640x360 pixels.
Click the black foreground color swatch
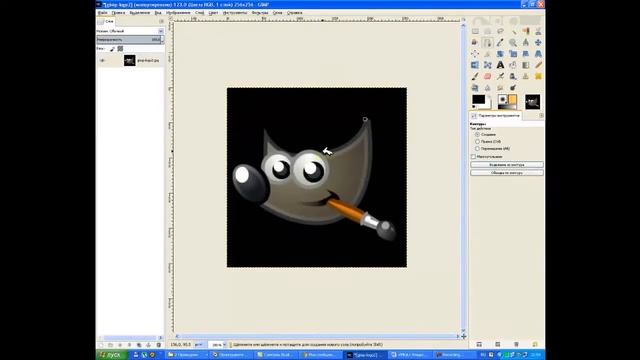pyautogui.click(x=478, y=99)
